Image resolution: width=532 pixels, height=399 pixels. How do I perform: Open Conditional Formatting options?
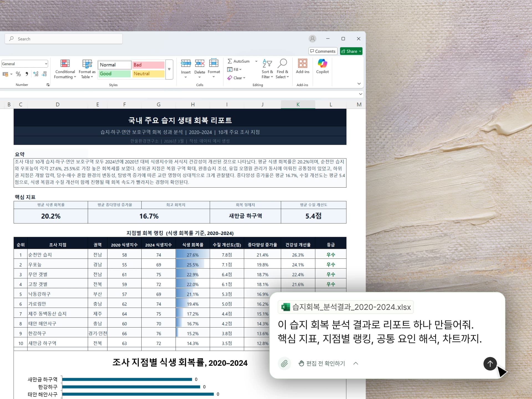click(x=65, y=69)
